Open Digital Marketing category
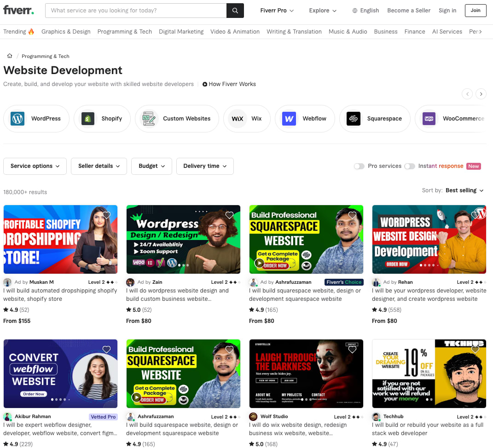The width and height of the screenshot is (493, 448). [x=181, y=31]
